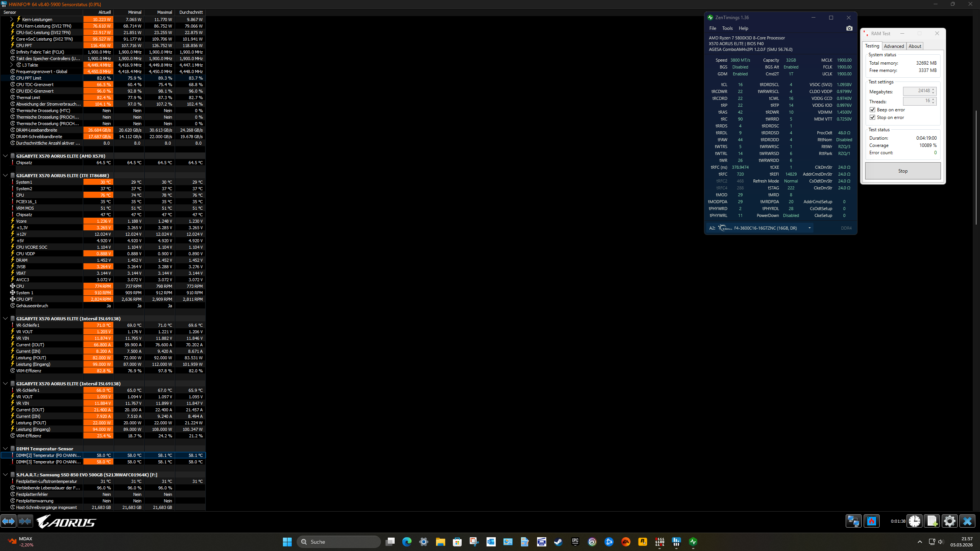Expand the L3 Takte sensor group
This screenshot has width=980, height=551.
tap(11, 65)
